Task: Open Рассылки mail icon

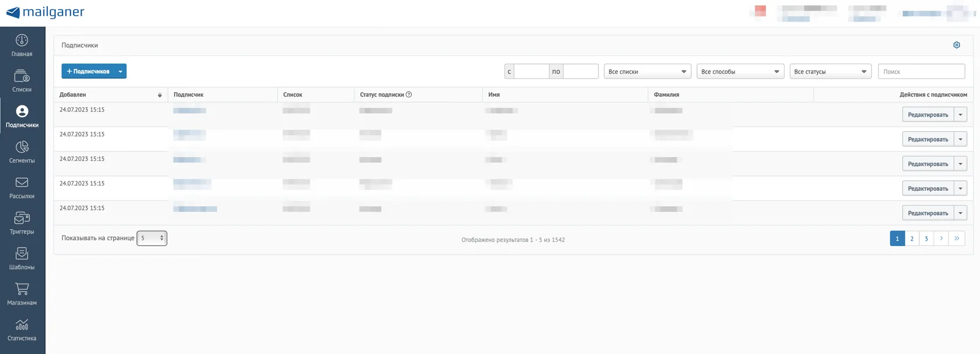Action: tap(22, 183)
